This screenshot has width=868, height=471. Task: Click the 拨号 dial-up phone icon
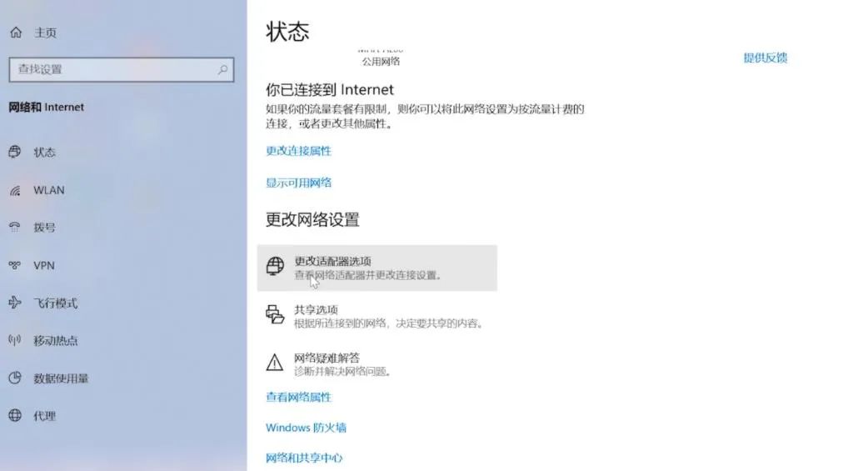click(15, 228)
